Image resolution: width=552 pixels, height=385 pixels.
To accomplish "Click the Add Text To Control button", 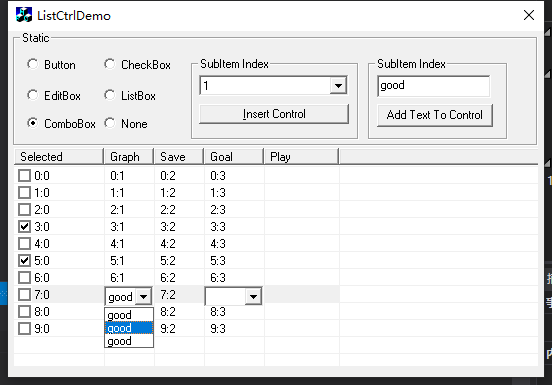I will coord(435,115).
